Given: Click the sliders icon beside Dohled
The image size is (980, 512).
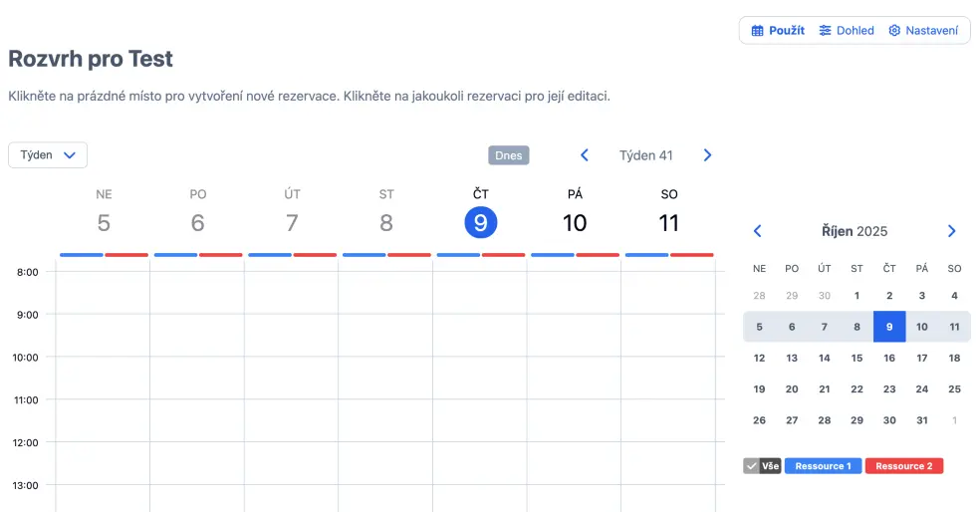Looking at the screenshot, I should pos(826,31).
